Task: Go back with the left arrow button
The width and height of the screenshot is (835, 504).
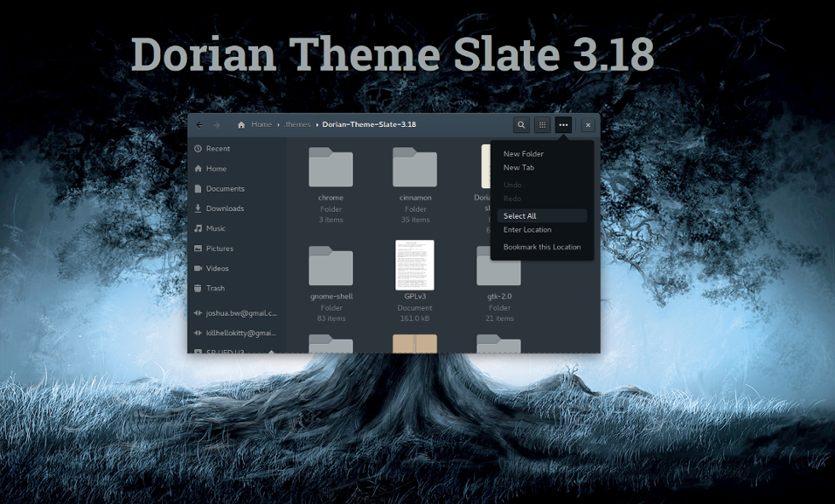Action: tap(199, 124)
